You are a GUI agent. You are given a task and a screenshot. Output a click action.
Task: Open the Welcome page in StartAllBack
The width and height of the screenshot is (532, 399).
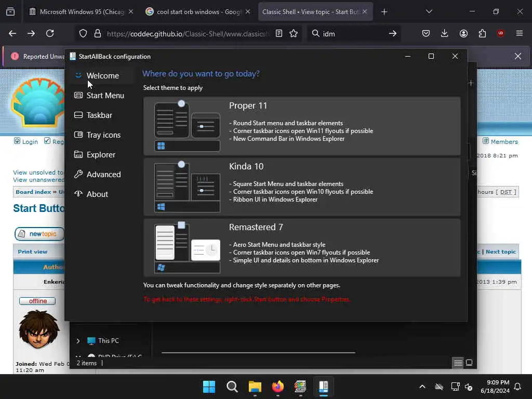click(x=102, y=76)
